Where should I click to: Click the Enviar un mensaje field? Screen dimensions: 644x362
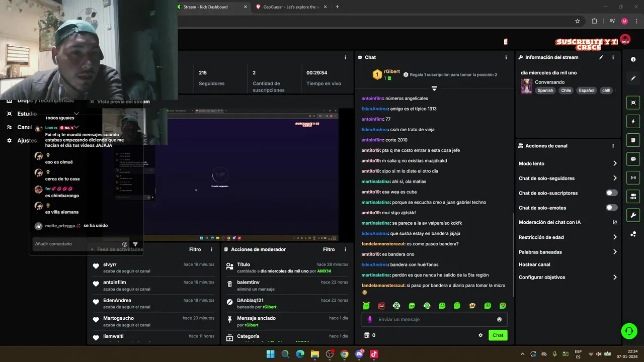pyautogui.click(x=434, y=319)
